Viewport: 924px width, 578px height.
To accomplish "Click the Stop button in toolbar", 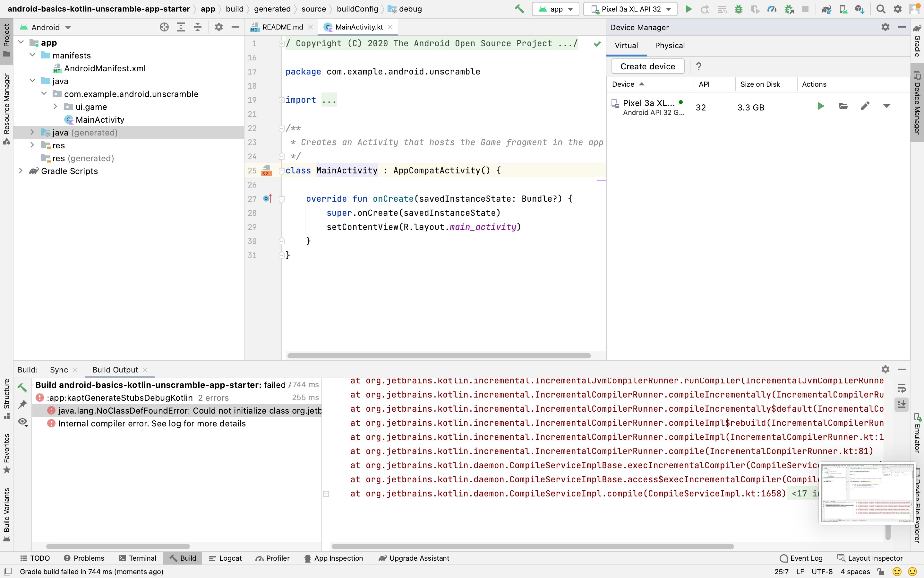I will (805, 9).
